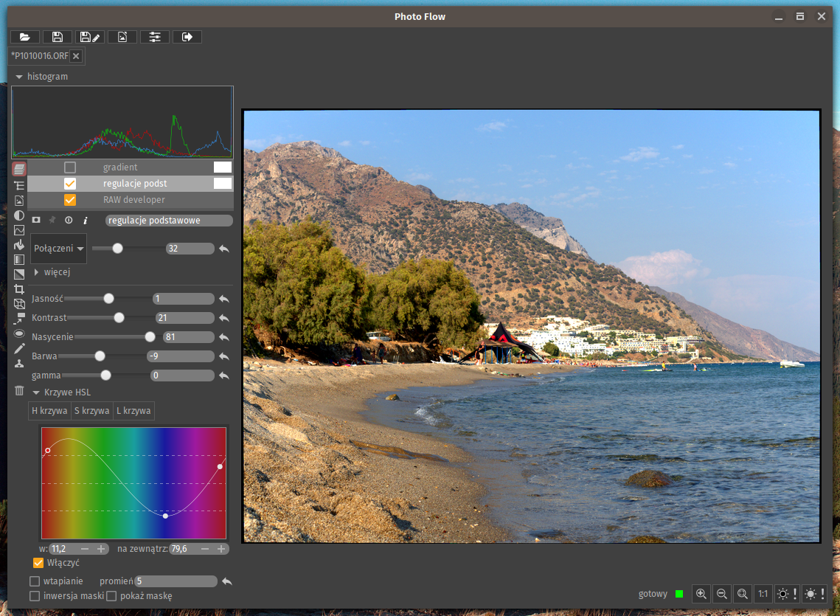The height and width of the screenshot is (616, 840).
Task: Click the Nasycenie slider handle
Action: click(x=150, y=336)
